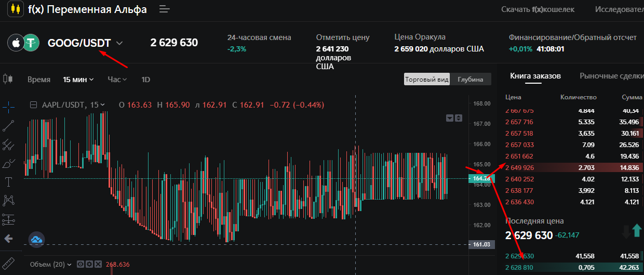Image resolution: width=644 pixels, height=275 pixels.
Task: Open the pattern drawing tool
Action: 8,200
